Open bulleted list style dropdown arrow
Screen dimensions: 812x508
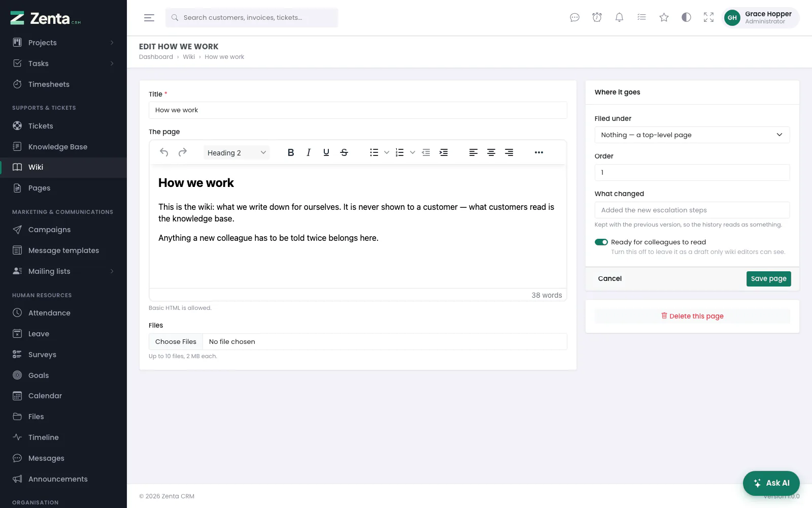387,152
